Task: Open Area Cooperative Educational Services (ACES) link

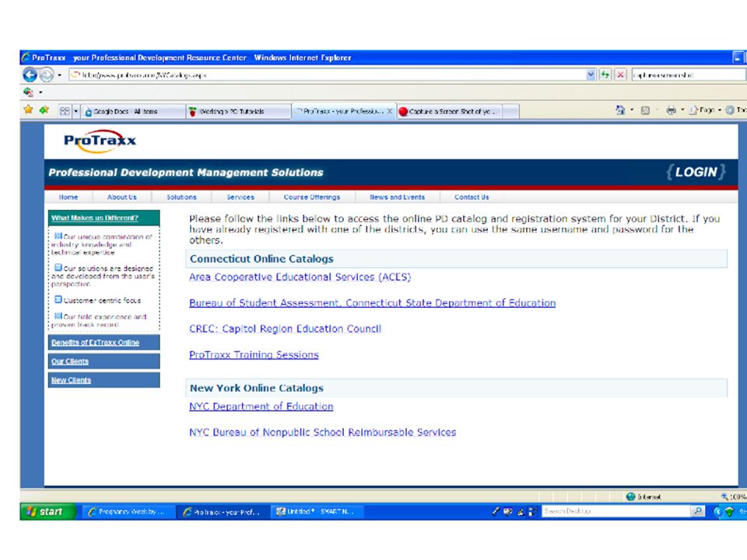Action: 300,277
